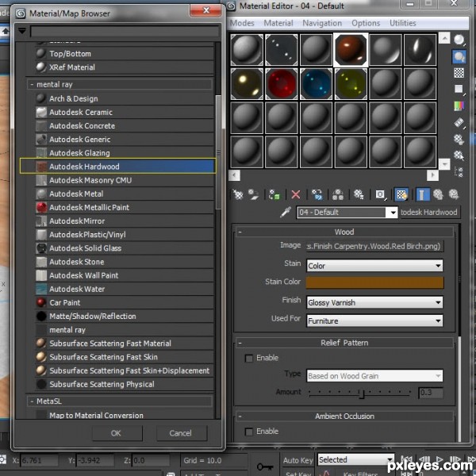The width and height of the screenshot is (476, 476).
Task: Open the Used For dropdown showing Furniture
Action: point(374,321)
